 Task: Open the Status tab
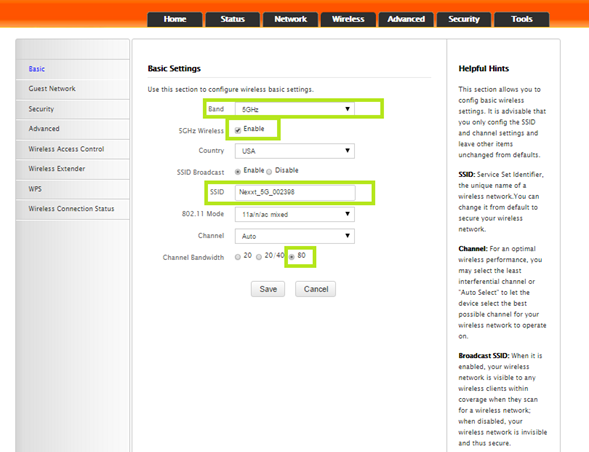click(233, 19)
